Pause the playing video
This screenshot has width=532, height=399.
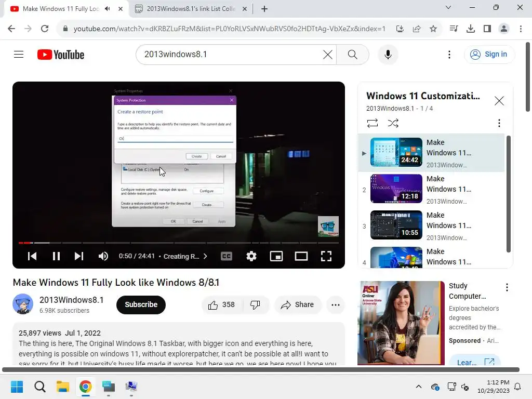pyautogui.click(x=56, y=256)
